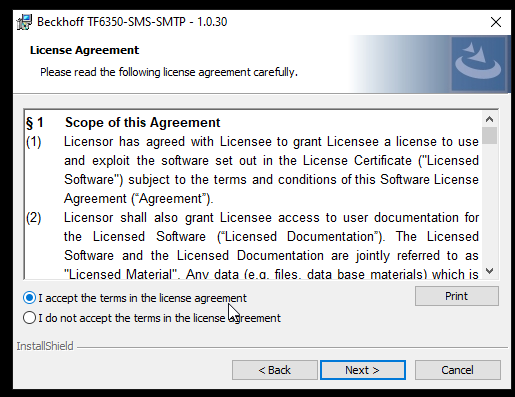The height and width of the screenshot is (397, 515).
Task: Click the license text scrollbar thumb
Action: point(489,135)
